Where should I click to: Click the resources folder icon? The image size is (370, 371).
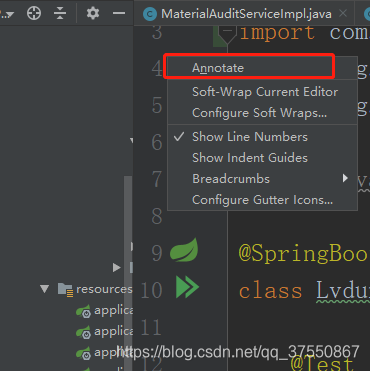click(65, 289)
